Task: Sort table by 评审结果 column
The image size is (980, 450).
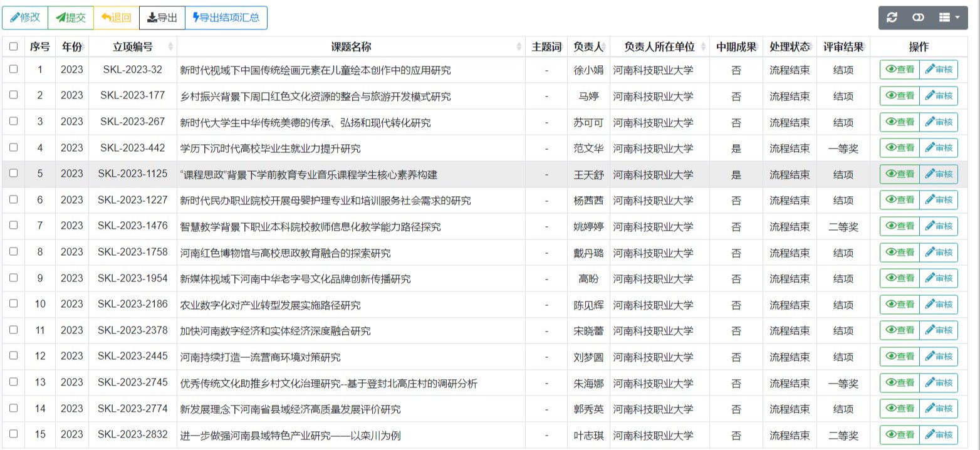Action: point(843,47)
